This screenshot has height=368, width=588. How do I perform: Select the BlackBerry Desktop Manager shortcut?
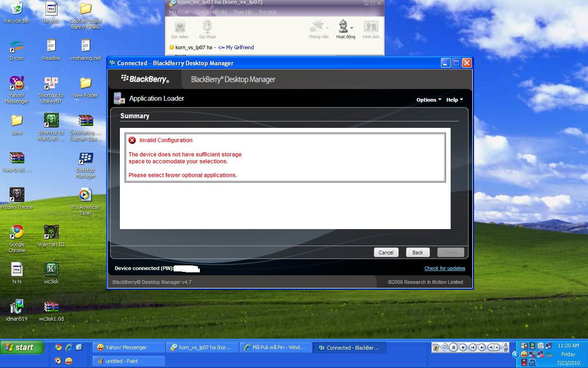85,164
